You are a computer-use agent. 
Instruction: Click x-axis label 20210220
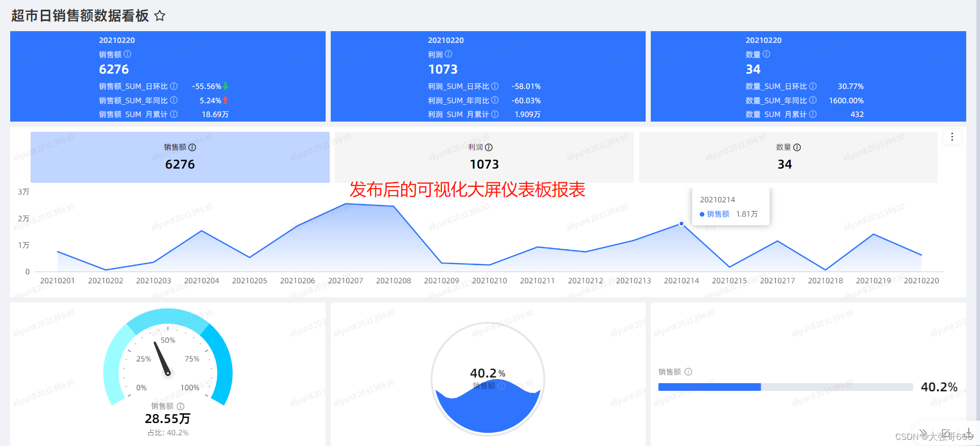click(921, 281)
